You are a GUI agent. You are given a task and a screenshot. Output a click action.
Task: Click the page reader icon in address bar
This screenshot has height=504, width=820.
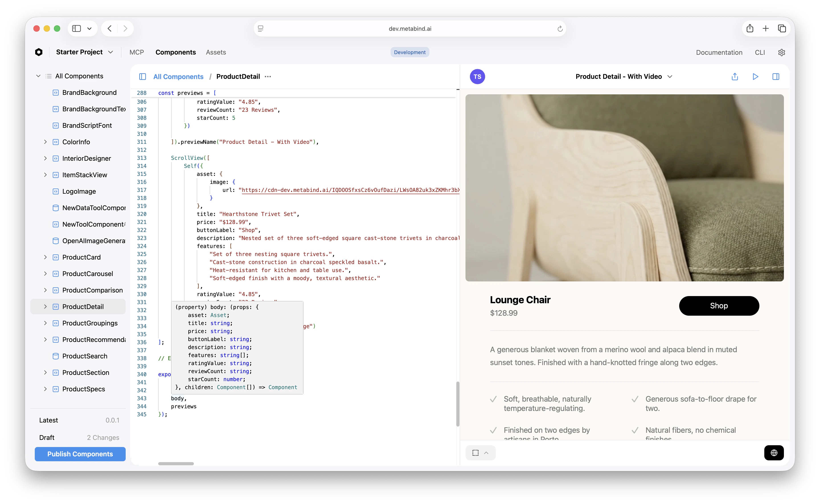[x=260, y=29]
